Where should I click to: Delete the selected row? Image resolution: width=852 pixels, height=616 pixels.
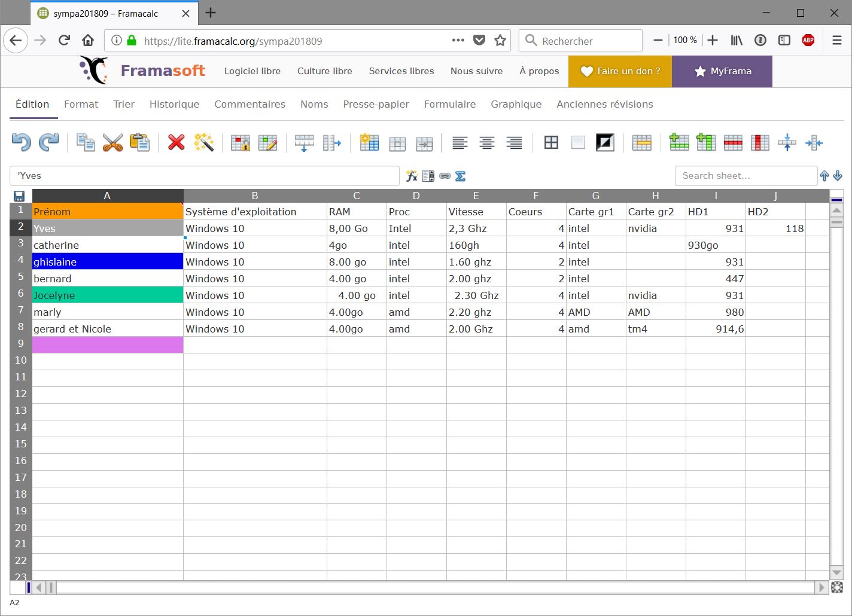coord(733,142)
